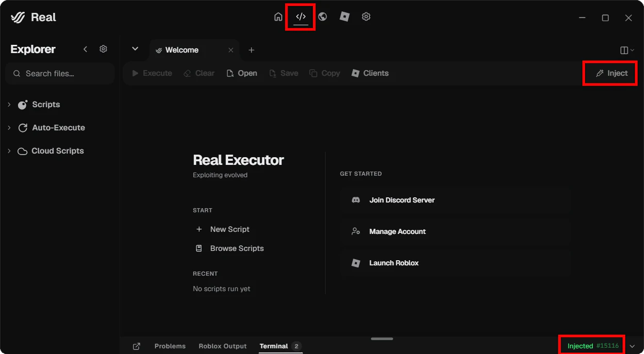644x354 pixels.
Task: Select the Auto-Execute tree row
Action: [60, 128]
